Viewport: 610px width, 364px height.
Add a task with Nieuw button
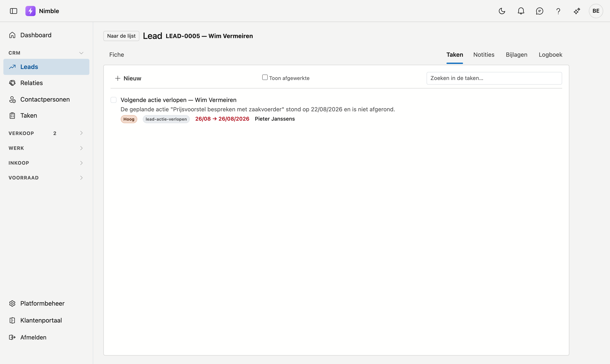point(128,78)
